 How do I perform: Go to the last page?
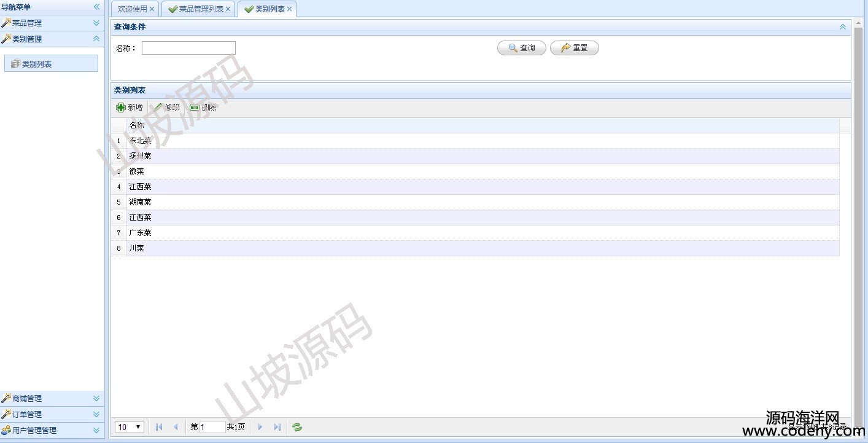277,427
